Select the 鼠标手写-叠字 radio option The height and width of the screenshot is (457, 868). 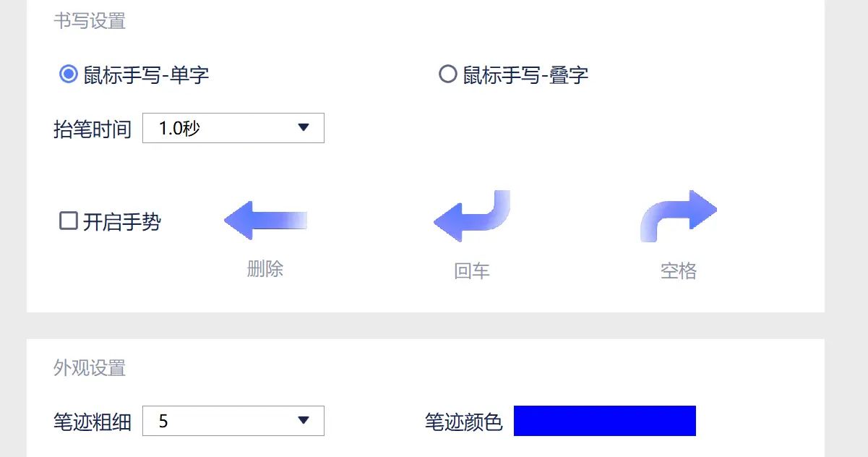pyautogui.click(x=448, y=73)
